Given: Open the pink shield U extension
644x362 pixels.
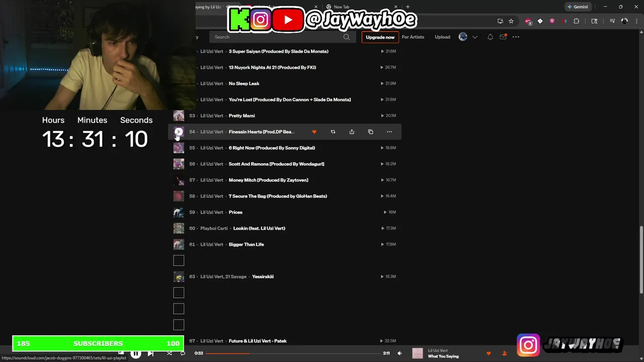Looking at the screenshot, I should coord(552,21).
